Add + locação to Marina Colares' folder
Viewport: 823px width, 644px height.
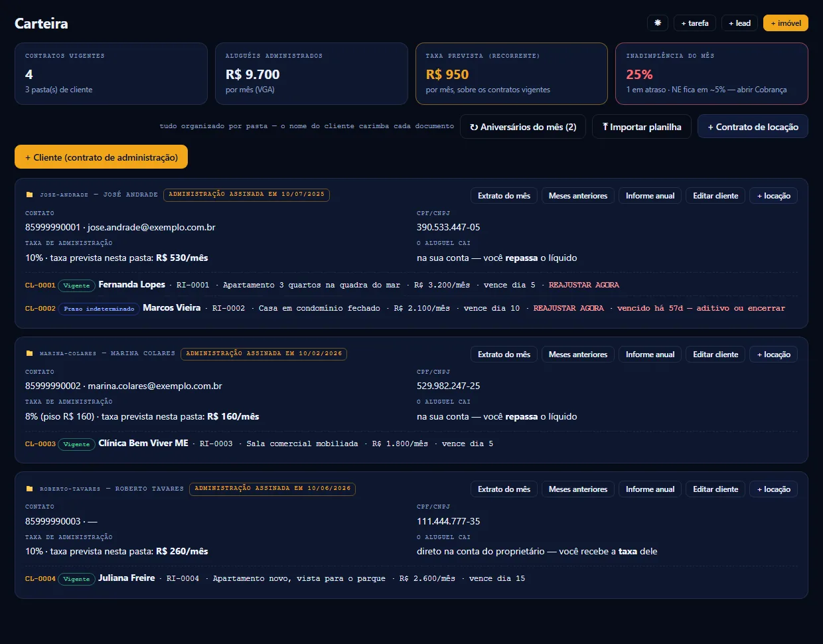774,355
